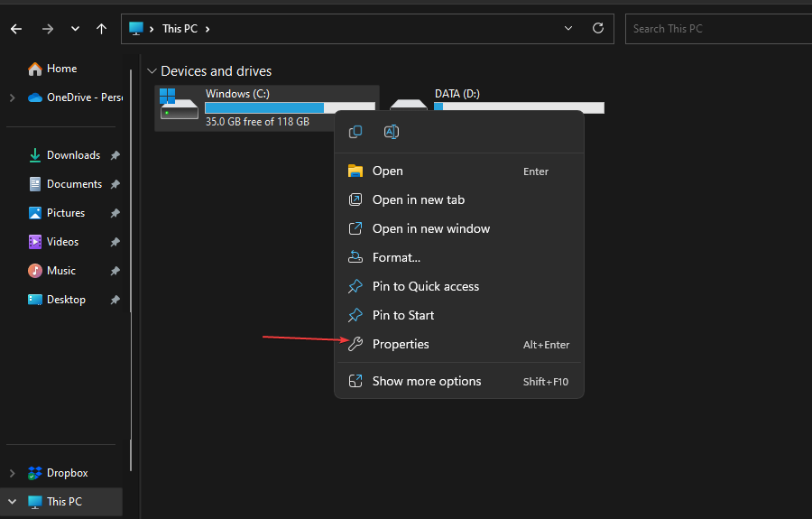This screenshot has height=519, width=812.
Task: Select Pin to Quick access
Action: tap(425, 286)
